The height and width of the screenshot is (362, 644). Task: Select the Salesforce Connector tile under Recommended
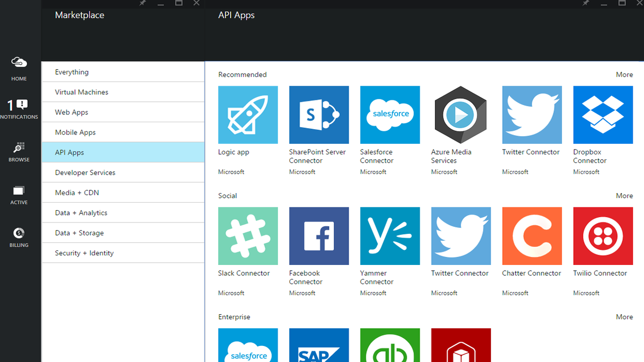pyautogui.click(x=390, y=115)
